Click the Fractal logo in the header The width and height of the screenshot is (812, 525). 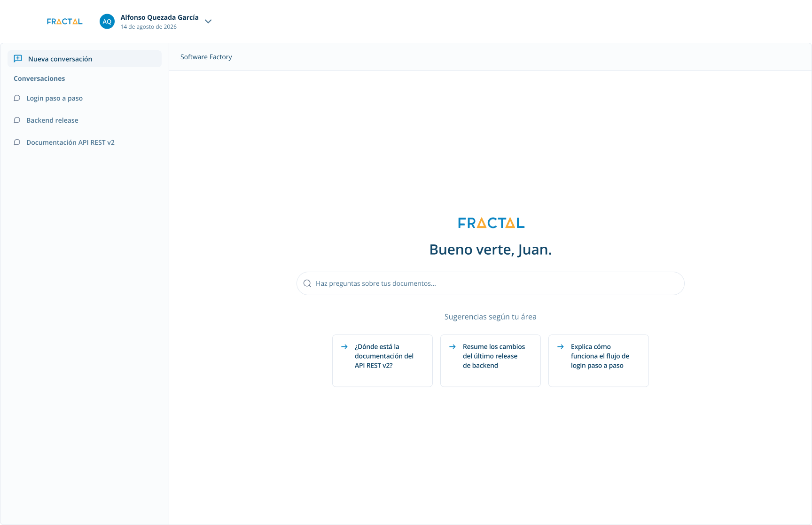point(64,22)
